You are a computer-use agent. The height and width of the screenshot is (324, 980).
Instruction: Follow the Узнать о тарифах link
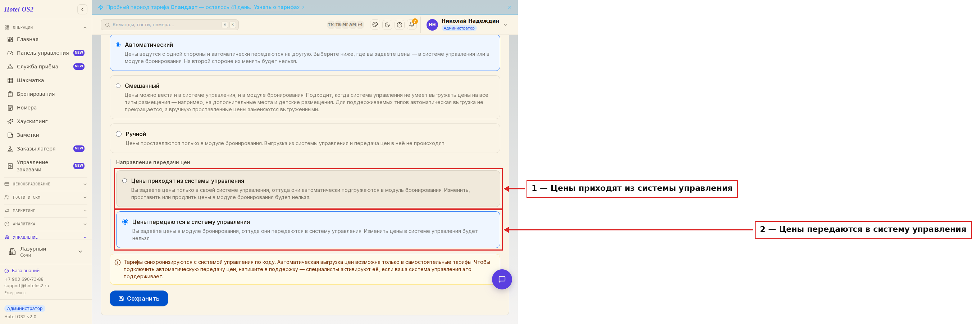[x=277, y=7]
